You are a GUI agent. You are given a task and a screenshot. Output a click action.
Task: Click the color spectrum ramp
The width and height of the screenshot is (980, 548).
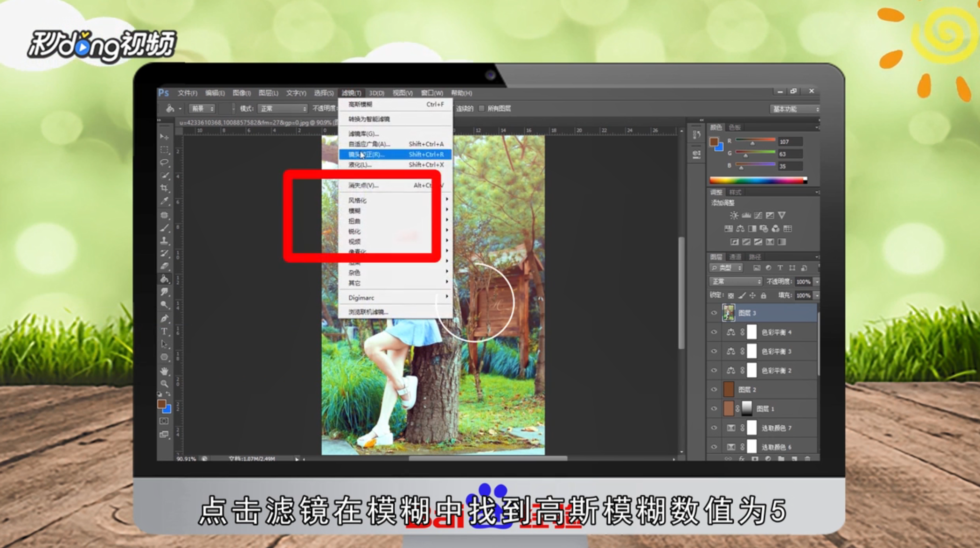point(758,180)
